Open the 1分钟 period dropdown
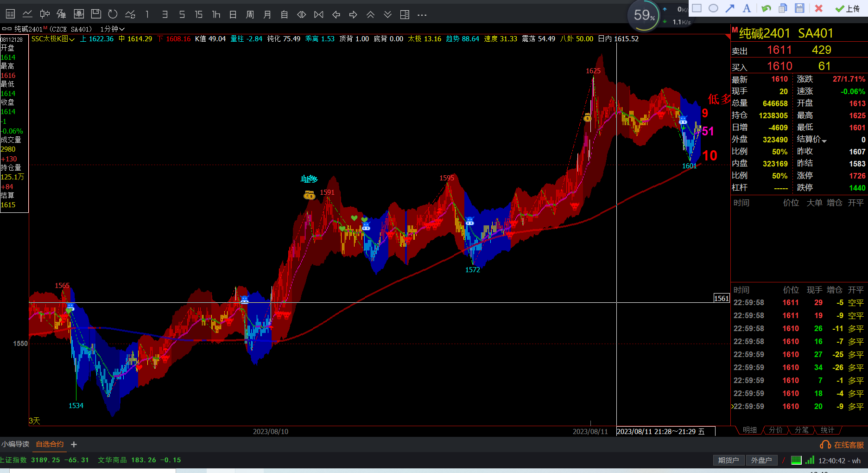The width and height of the screenshot is (868, 473). pos(113,29)
